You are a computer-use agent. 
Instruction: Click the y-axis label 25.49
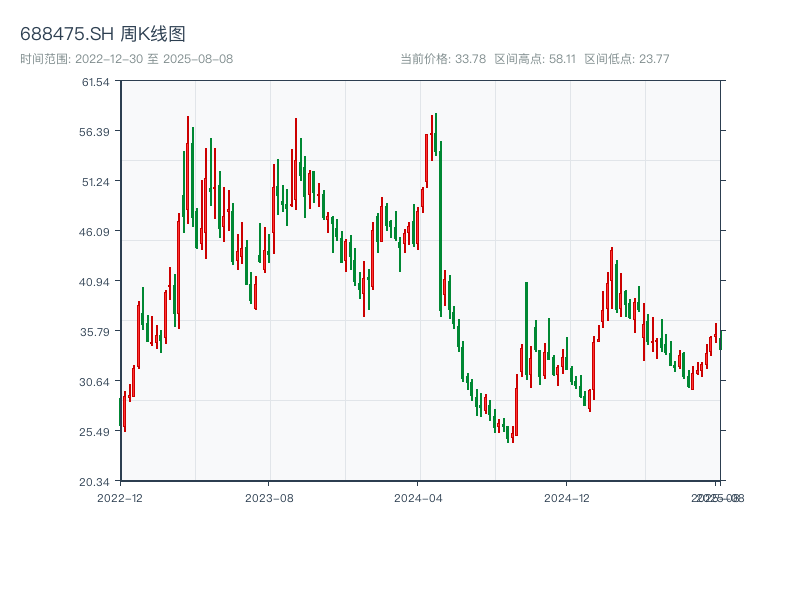[x=94, y=432]
